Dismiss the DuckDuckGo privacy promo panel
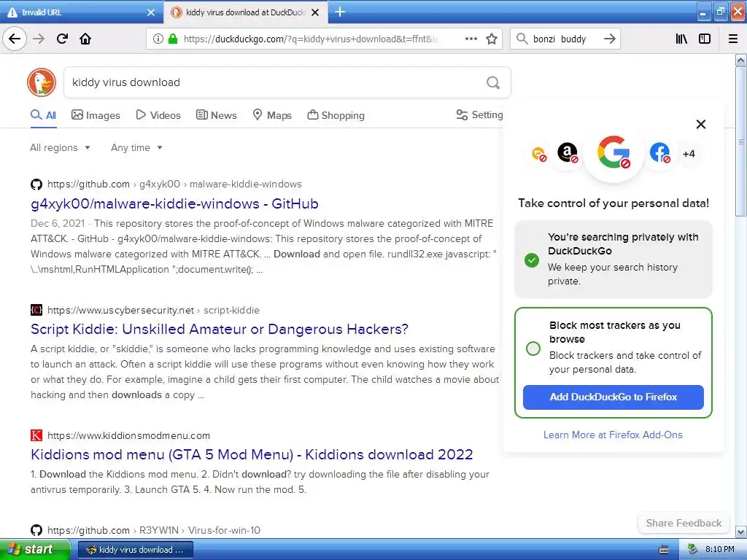The image size is (747, 560). 701,124
